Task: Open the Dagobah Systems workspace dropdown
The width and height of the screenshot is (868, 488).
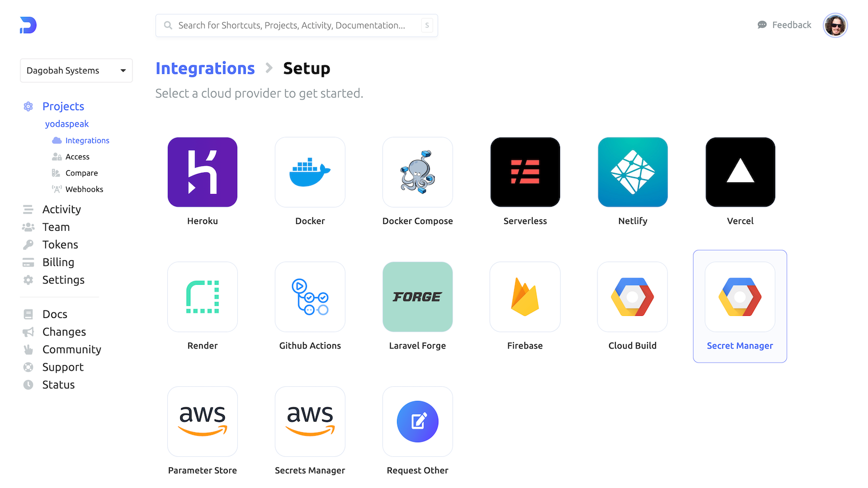Action: pyautogui.click(x=76, y=71)
